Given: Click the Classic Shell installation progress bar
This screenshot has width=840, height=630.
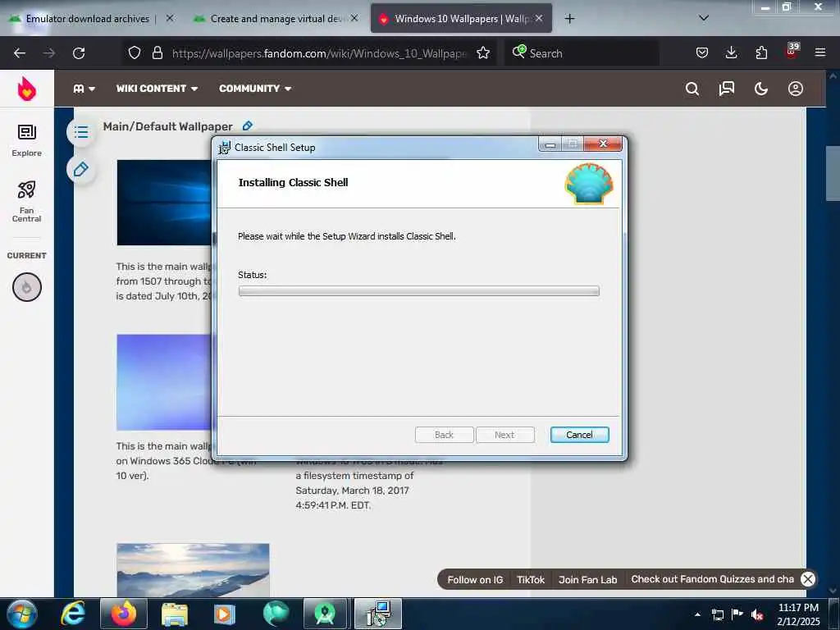Looking at the screenshot, I should point(419,291).
